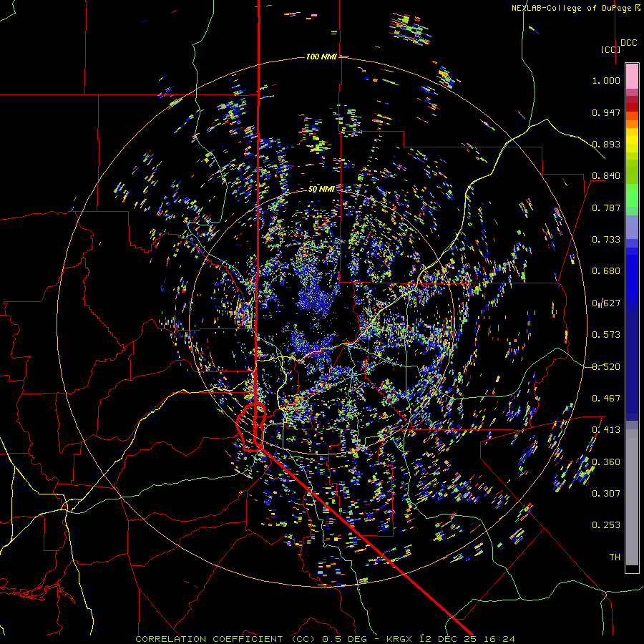Pick the lavender color bar segment

pyautogui.click(x=632, y=227)
